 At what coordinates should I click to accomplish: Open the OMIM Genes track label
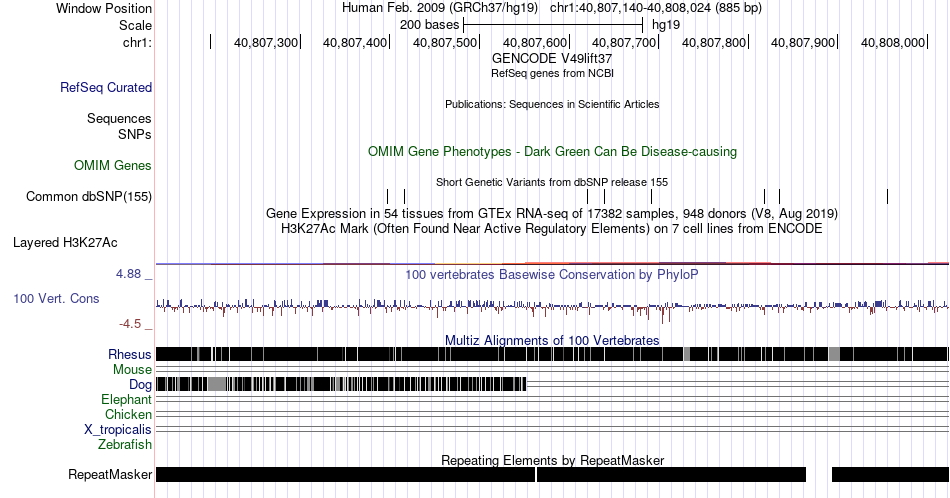click(x=113, y=165)
